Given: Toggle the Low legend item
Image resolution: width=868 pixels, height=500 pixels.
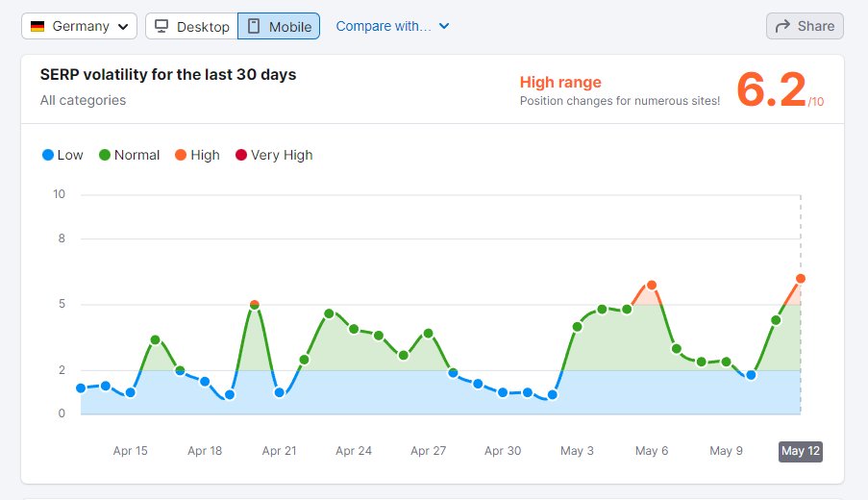Looking at the screenshot, I should [x=62, y=155].
